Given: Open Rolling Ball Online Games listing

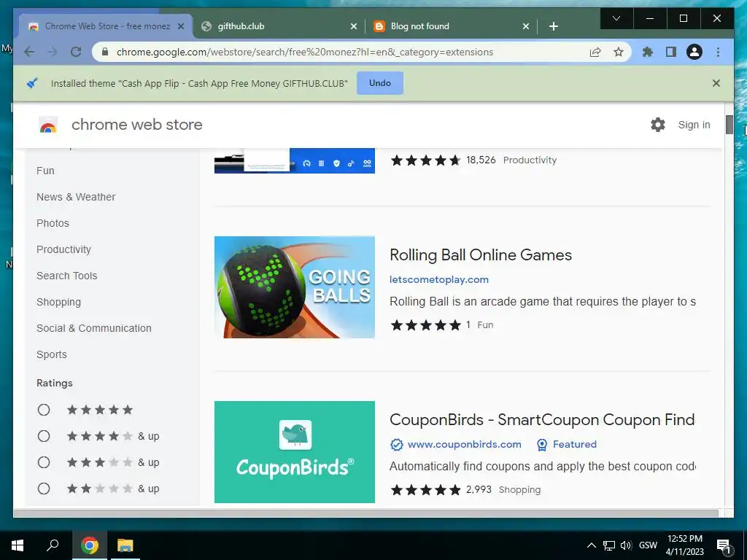Looking at the screenshot, I should (x=480, y=254).
